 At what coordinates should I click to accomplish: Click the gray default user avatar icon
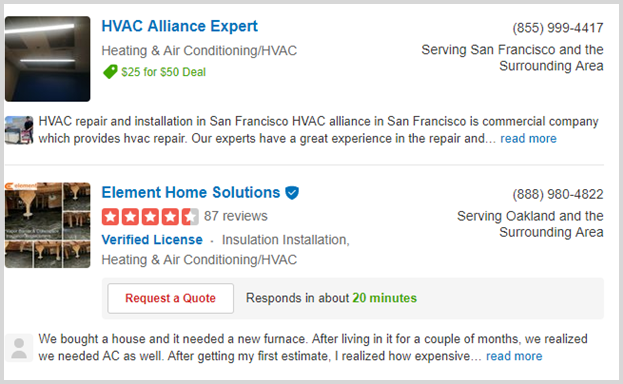click(19, 348)
